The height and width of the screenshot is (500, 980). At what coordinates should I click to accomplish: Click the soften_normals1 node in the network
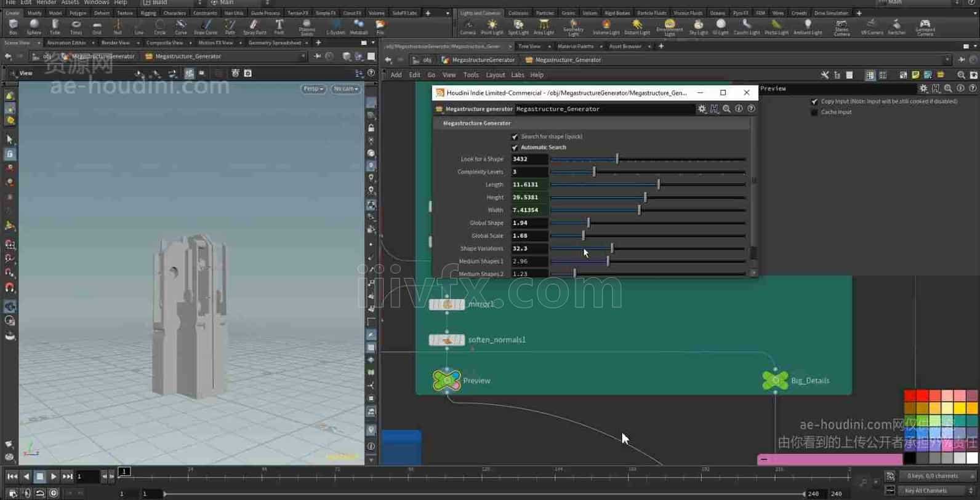[447, 339]
